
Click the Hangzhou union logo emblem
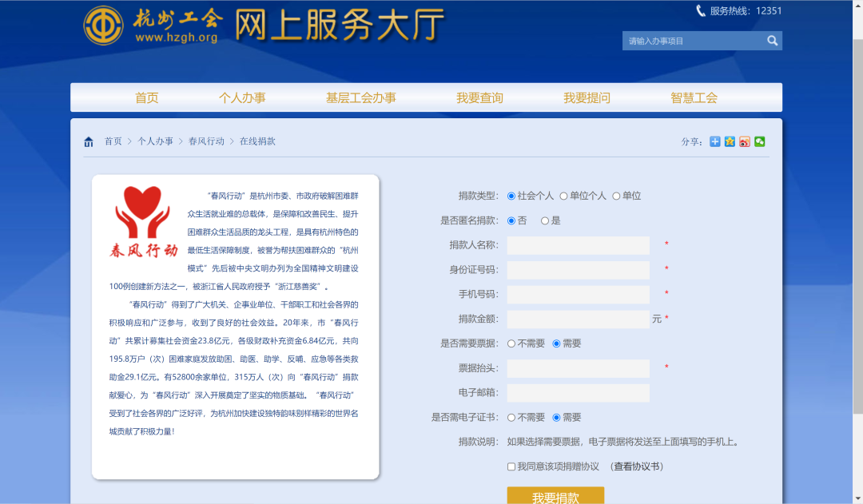point(103,26)
